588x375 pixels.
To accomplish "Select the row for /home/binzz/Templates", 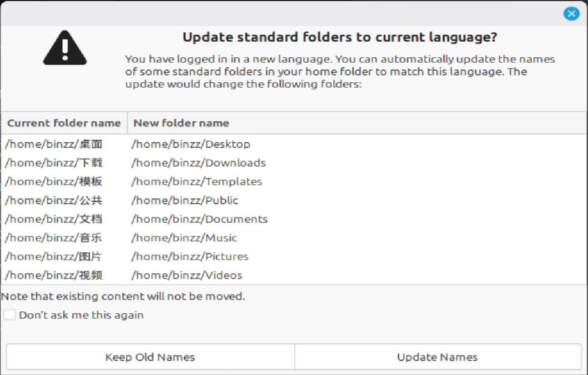I will click(x=294, y=181).
